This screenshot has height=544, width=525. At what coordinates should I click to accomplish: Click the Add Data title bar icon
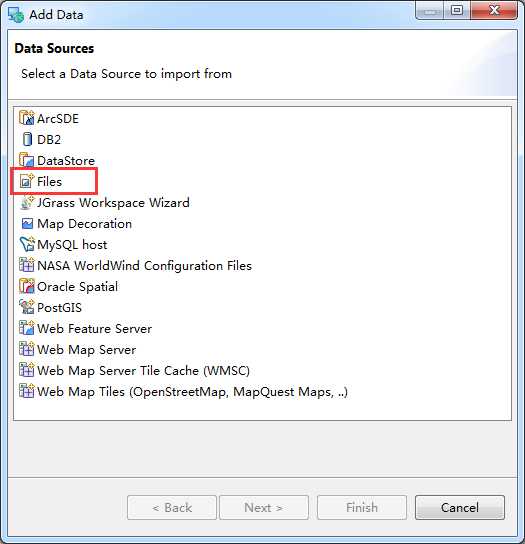pos(16,15)
